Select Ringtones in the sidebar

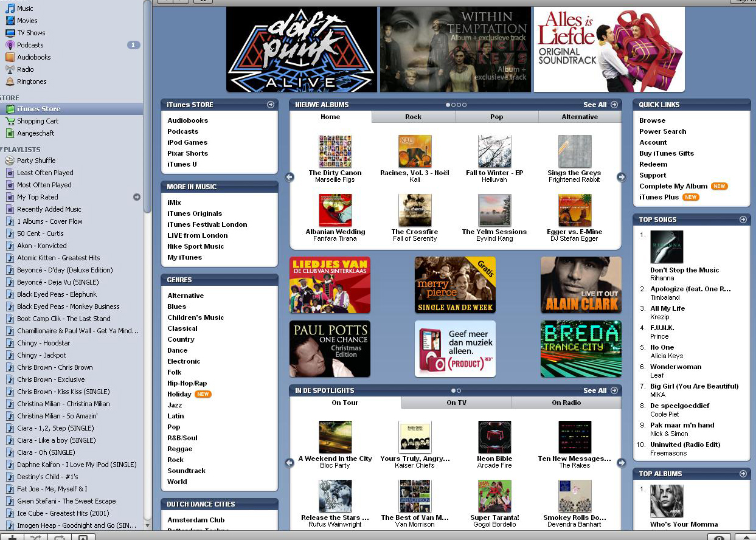click(32, 81)
